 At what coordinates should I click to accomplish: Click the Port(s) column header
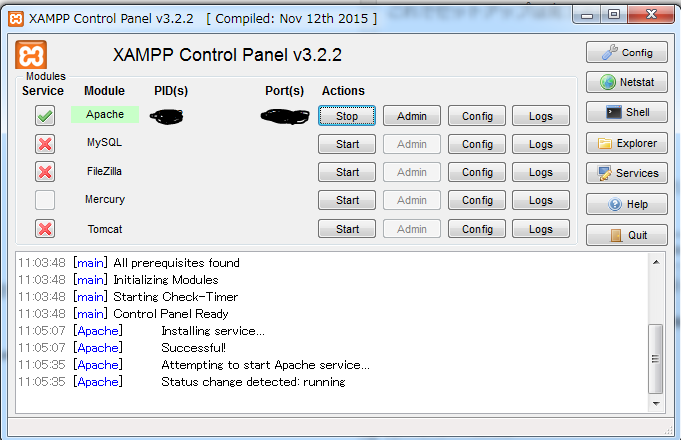[284, 91]
